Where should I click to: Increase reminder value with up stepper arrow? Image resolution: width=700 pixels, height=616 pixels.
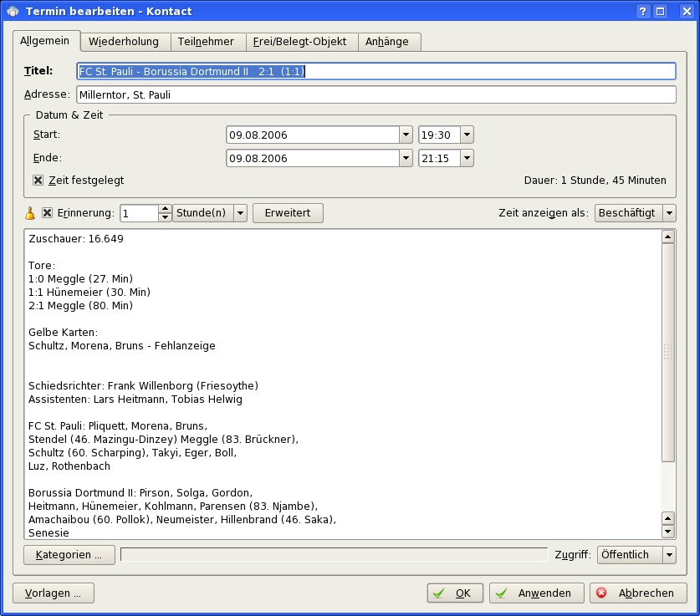(x=166, y=209)
